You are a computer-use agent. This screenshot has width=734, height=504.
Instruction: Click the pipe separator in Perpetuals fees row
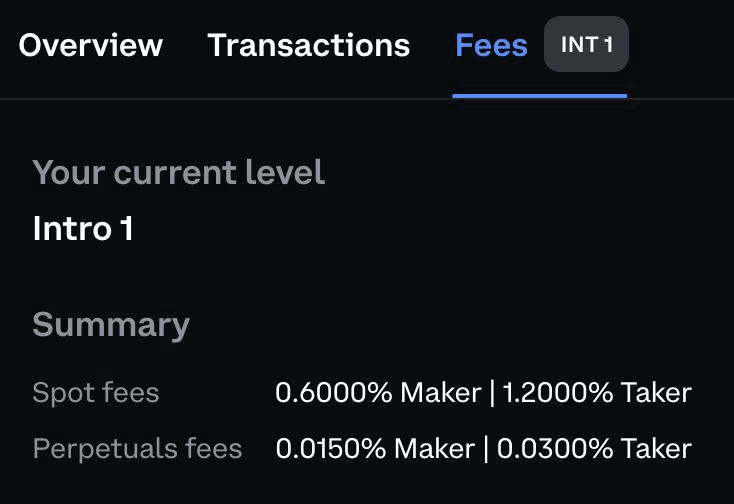486,448
